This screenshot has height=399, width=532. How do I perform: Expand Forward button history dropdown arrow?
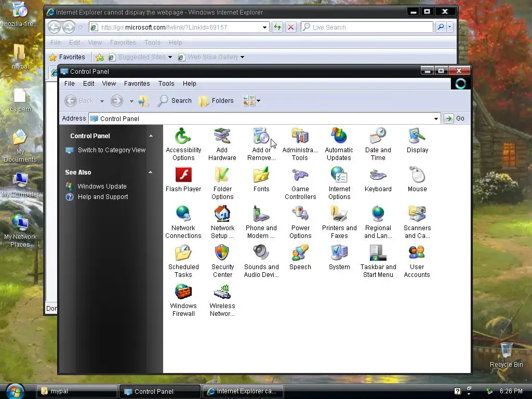coord(131,101)
